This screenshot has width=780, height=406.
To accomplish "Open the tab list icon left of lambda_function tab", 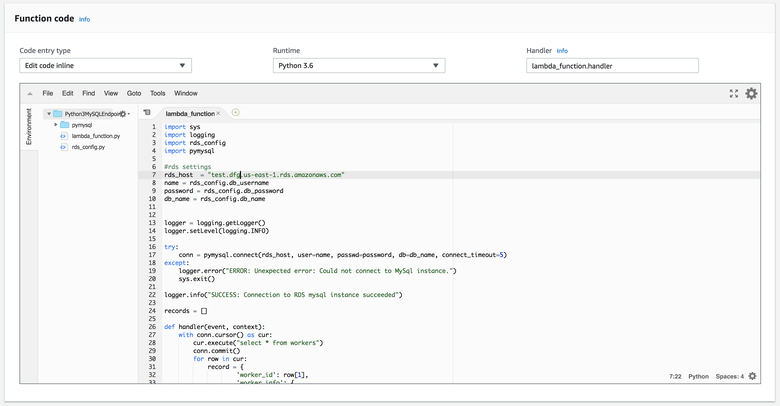I will (x=147, y=112).
